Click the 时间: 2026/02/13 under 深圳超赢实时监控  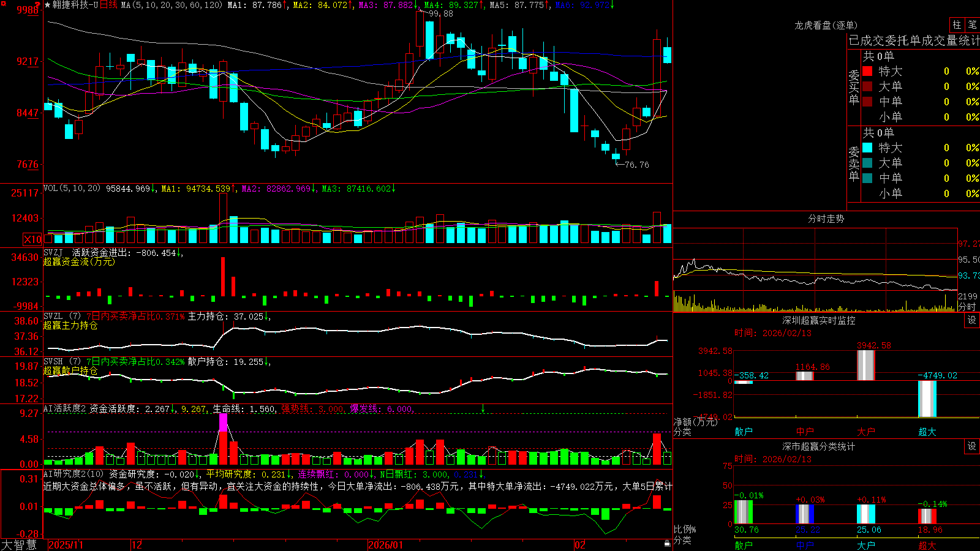(773, 333)
